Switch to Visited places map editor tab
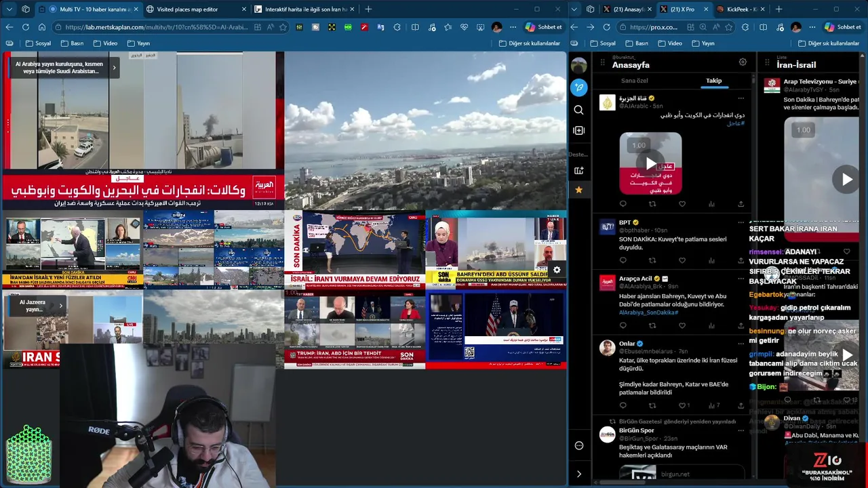Viewport: 868px width, 488px height. coord(197,9)
